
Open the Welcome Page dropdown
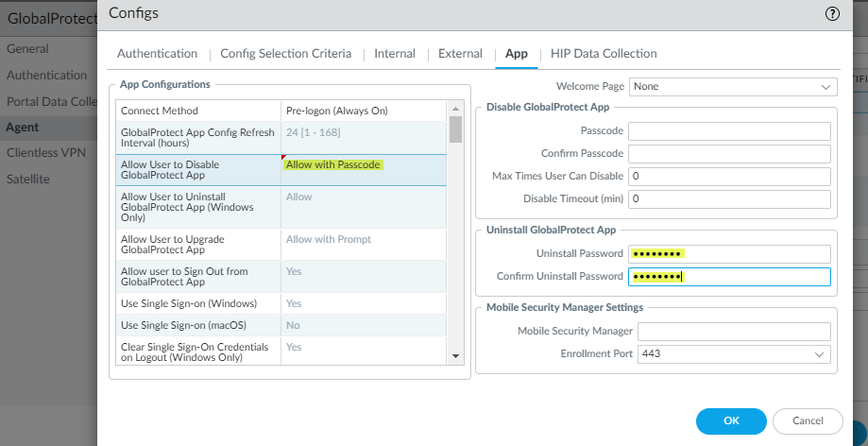pyautogui.click(x=733, y=87)
